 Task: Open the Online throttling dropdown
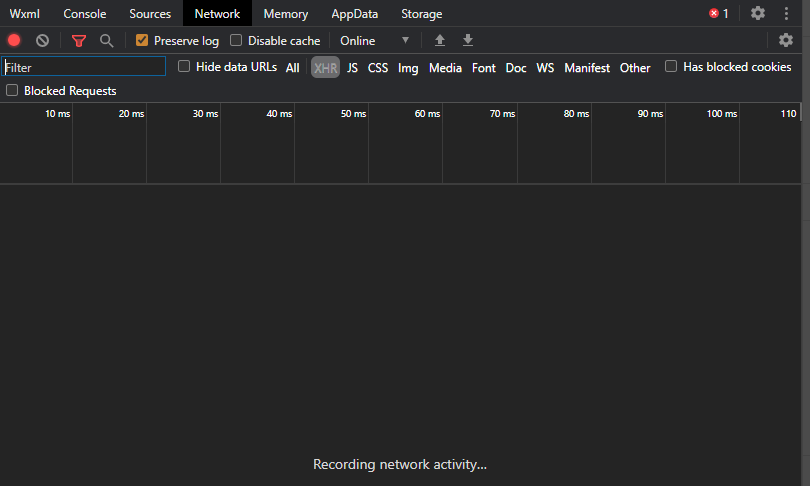(x=375, y=41)
